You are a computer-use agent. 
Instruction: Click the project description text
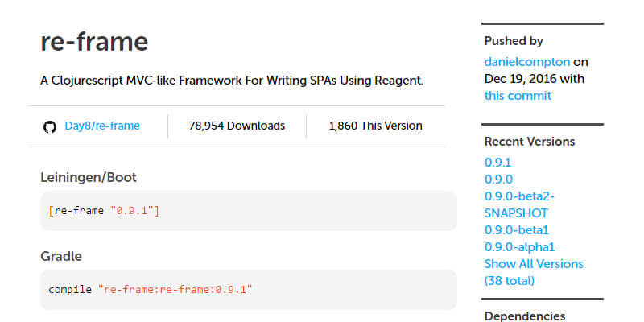pyautogui.click(x=232, y=80)
